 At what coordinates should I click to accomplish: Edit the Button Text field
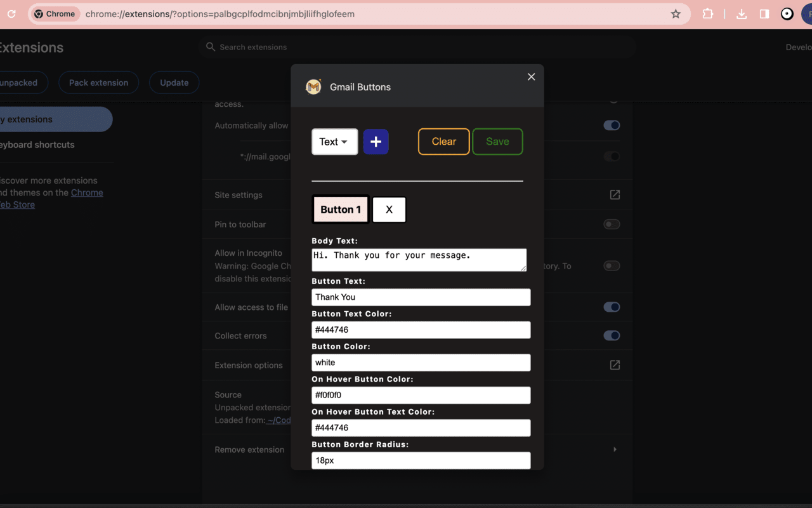(421, 297)
